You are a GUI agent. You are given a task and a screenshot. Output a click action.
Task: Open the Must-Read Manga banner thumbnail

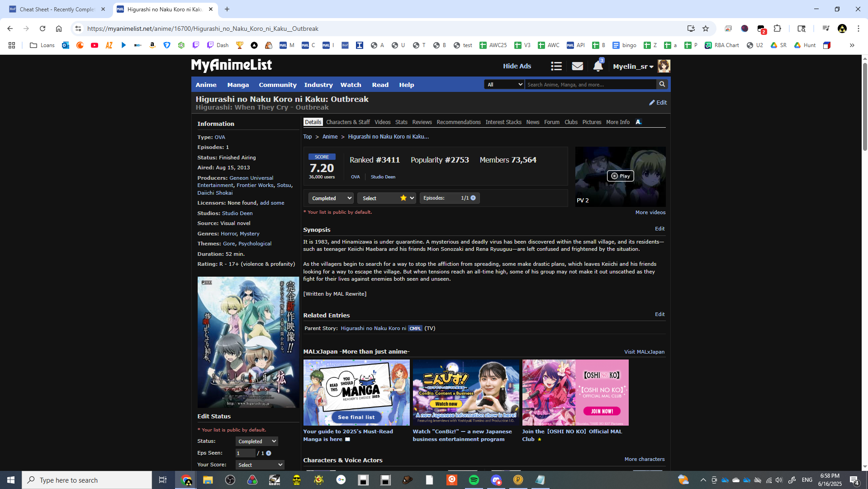(356, 393)
